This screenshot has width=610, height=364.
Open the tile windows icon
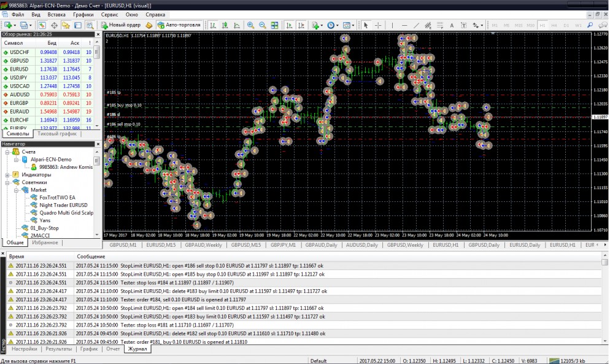[275, 25]
